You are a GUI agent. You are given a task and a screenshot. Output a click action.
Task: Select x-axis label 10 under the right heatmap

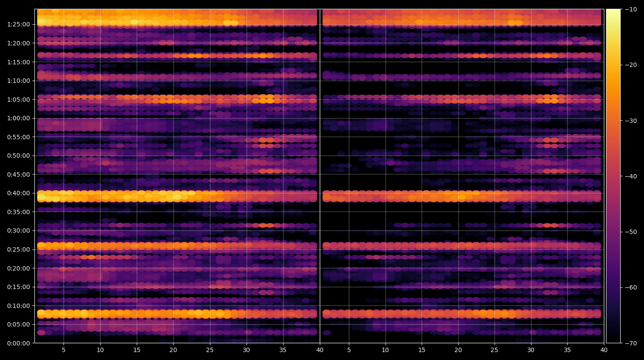(385, 350)
